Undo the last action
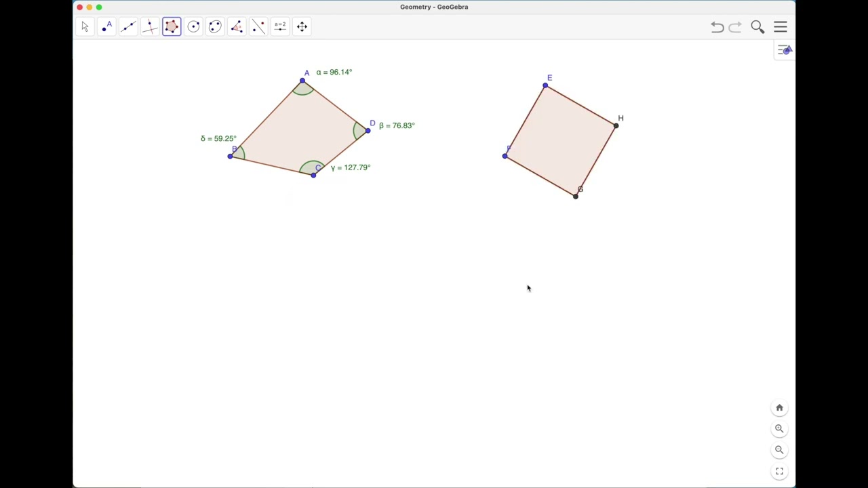 click(717, 27)
